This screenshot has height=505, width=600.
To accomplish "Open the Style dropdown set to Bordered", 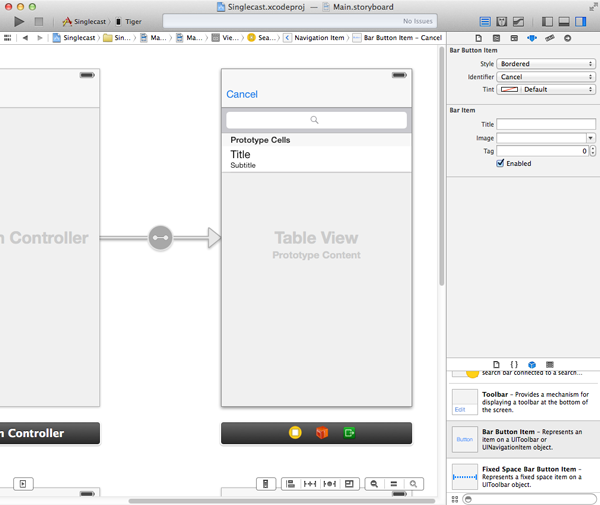I will [x=546, y=64].
